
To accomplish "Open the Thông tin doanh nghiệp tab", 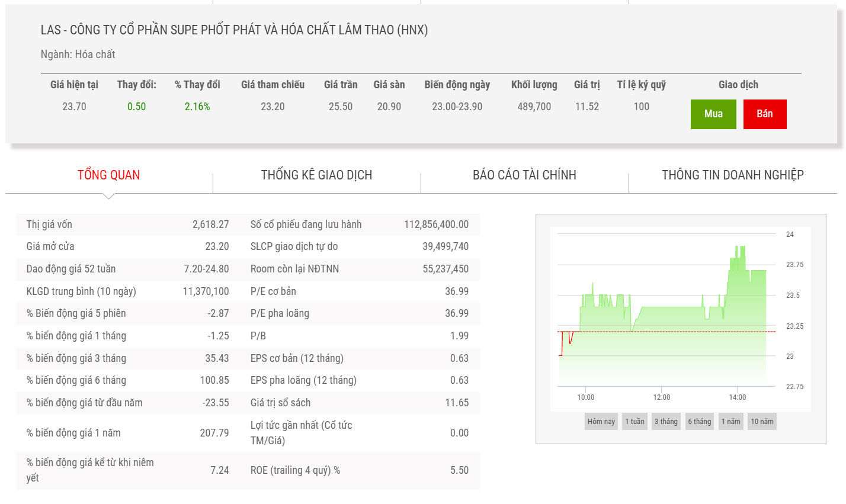I will 732,175.
